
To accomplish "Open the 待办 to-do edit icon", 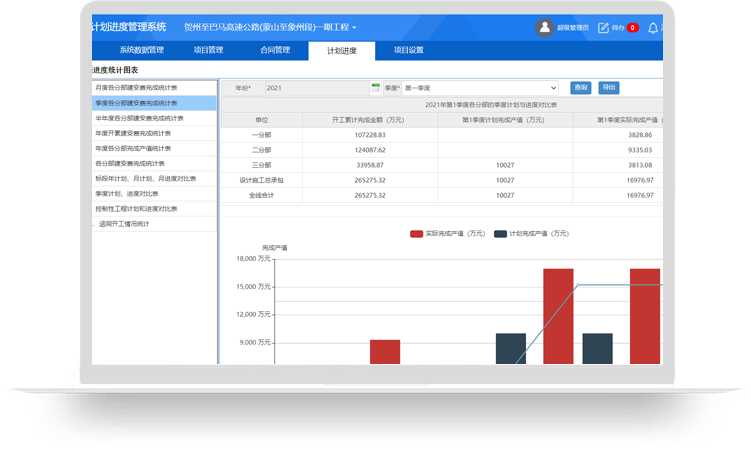I will (604, 28).
